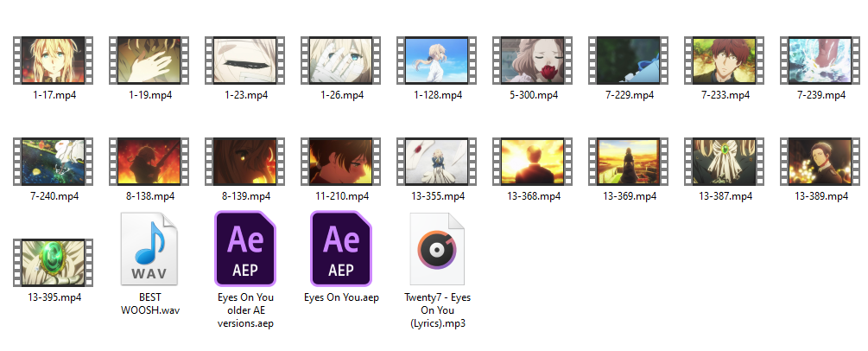The width and height of the screenshot is (868, 351).
Task: Select the 5-300.mp4 video thumbnail
Action: [x=533, y=61]
